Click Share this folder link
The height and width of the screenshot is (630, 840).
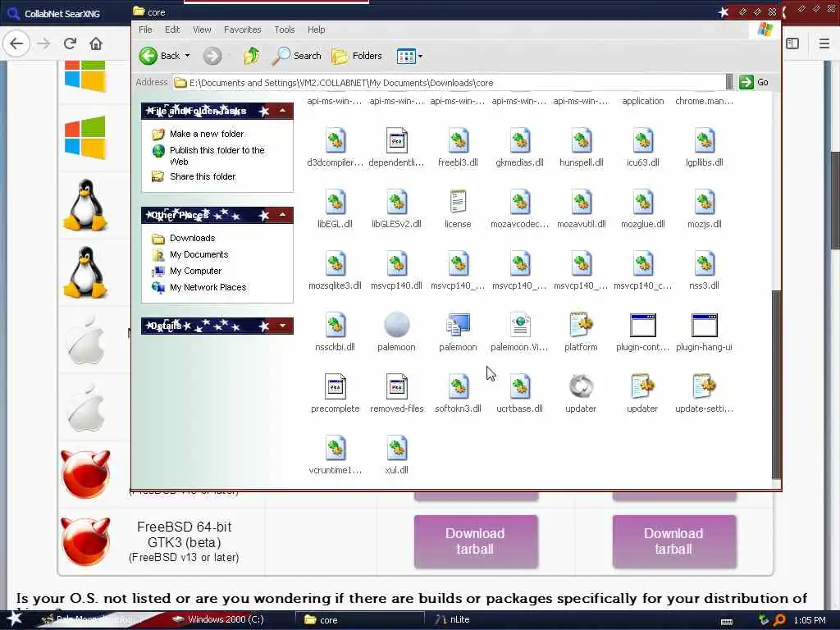(x=203, y=176)
